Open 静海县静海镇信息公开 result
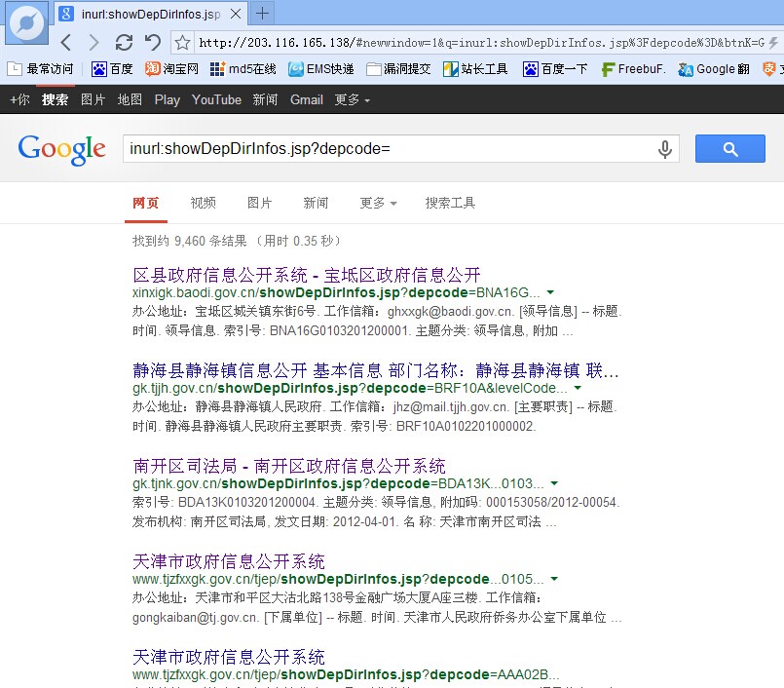 click(x=376, y=370)
